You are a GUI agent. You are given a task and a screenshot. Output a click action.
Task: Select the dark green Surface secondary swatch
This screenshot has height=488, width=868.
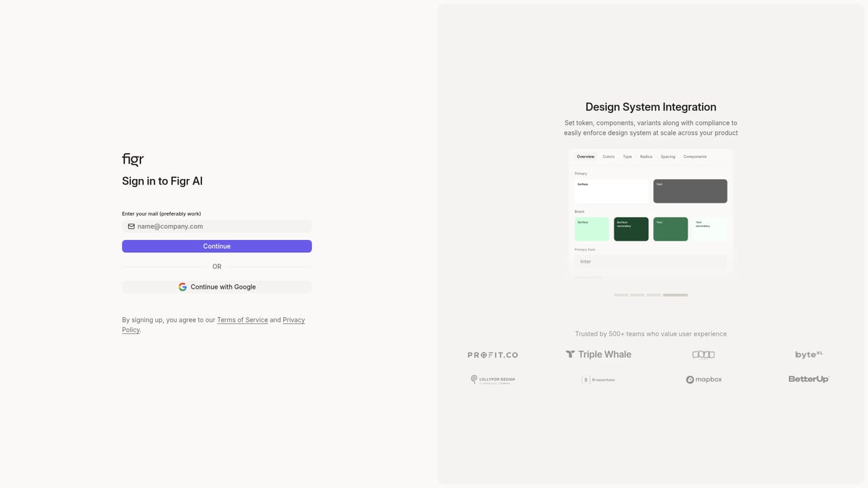click(631, 229)
